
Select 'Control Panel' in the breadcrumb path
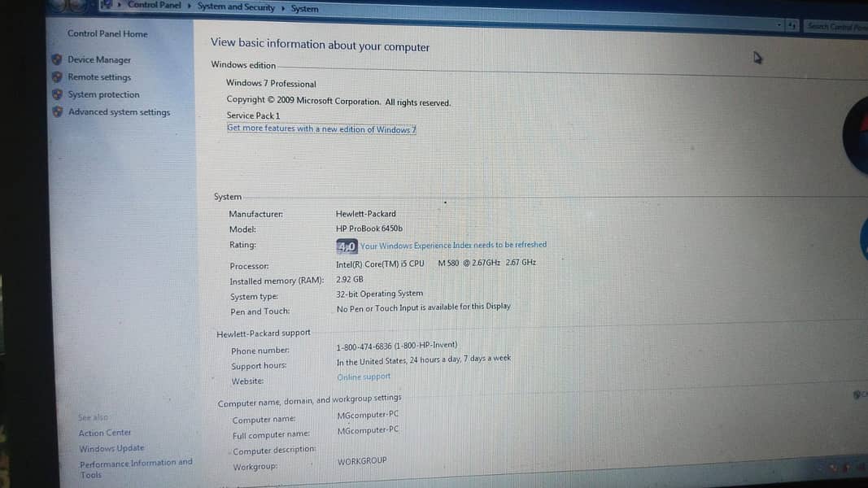point(154,6)
